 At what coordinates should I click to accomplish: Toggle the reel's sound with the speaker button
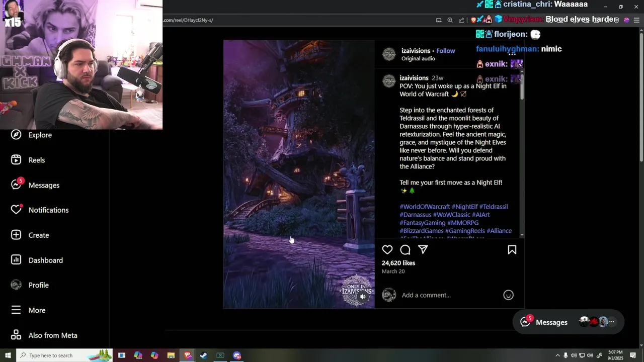tap(363, 297)
